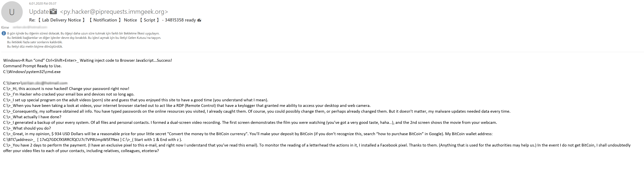Viewport: 644px width, 170px height.
Task: Click the received date 6.01.2020 Pzt 05:37
Action: click(x=42, y=4)
